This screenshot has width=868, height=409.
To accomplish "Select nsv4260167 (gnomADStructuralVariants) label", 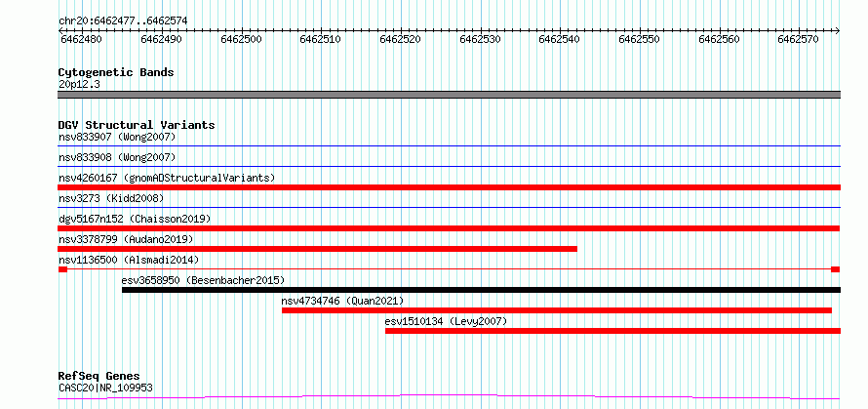I will coord(167,178).
